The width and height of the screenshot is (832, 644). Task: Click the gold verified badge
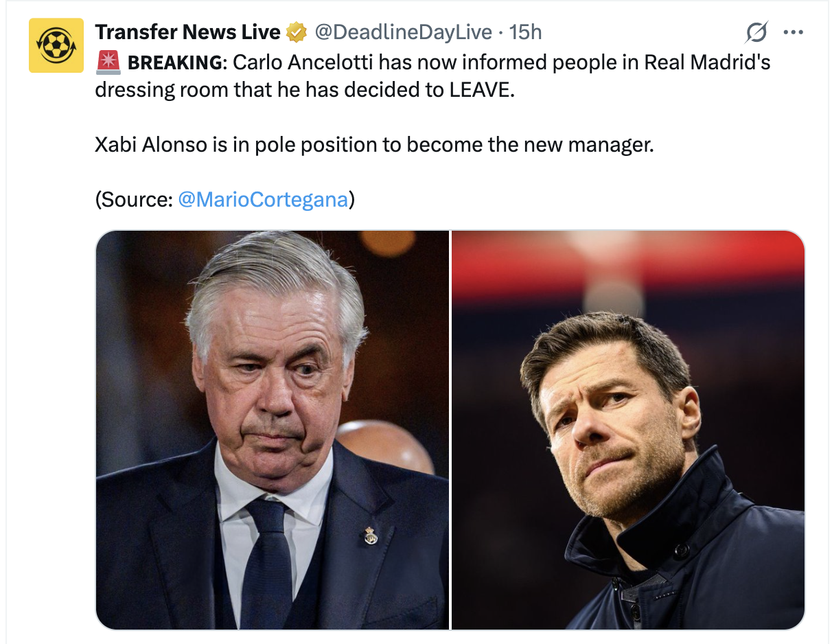click(296, 32)
